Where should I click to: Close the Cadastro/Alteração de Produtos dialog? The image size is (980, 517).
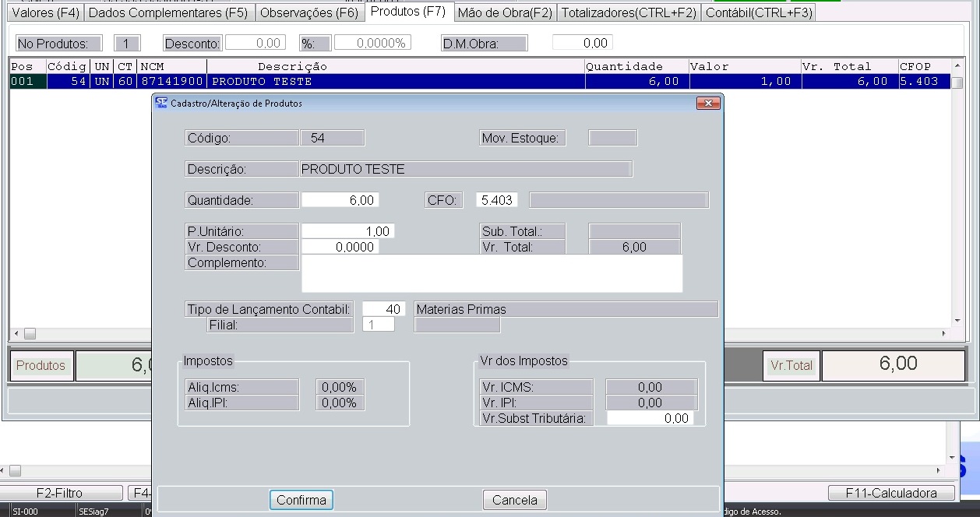coord(707,103)
